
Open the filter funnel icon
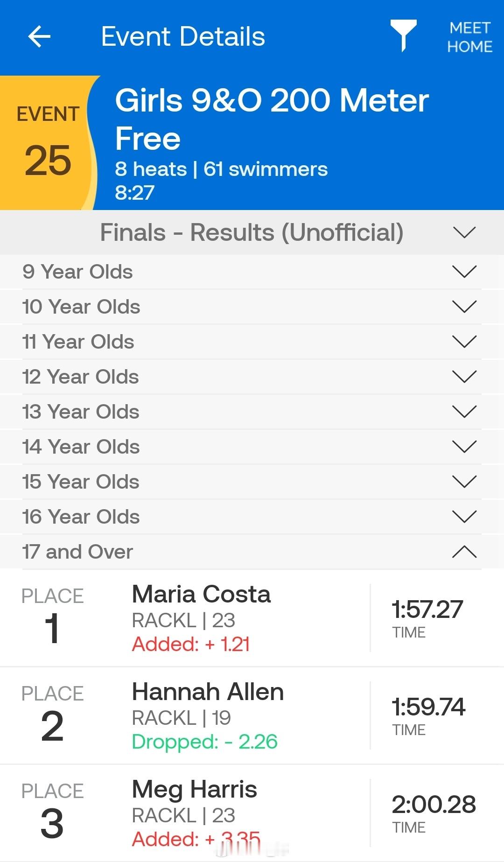[x=403, y=35]
